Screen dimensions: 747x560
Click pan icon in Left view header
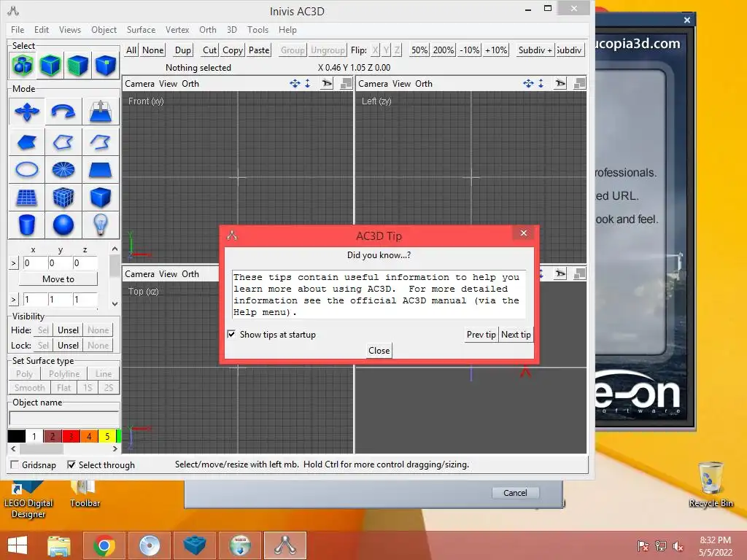click(528, 84)
